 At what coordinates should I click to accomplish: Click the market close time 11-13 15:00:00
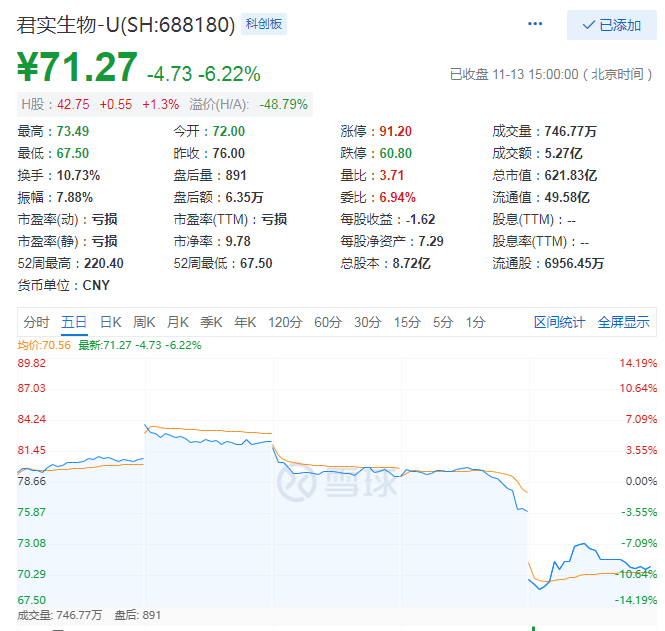click(535, 75)
